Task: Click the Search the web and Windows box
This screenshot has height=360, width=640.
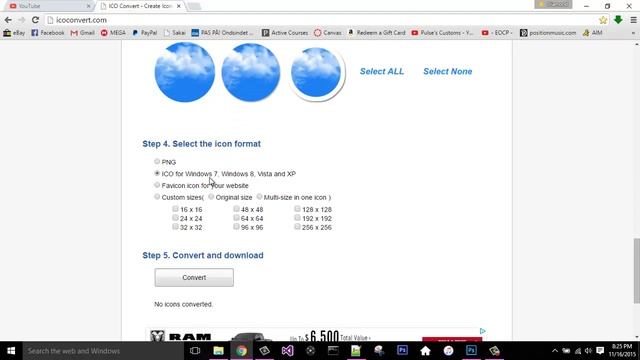Action: pos(103,351)
